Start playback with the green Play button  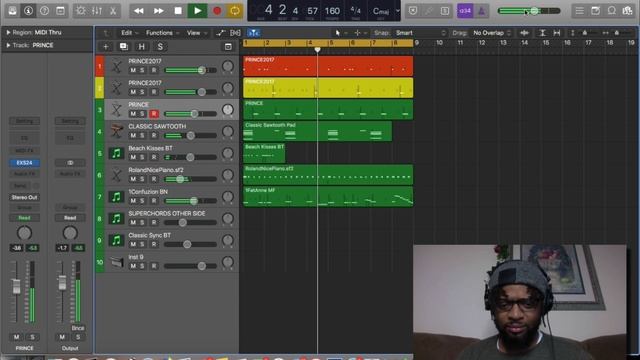point(198,11)
